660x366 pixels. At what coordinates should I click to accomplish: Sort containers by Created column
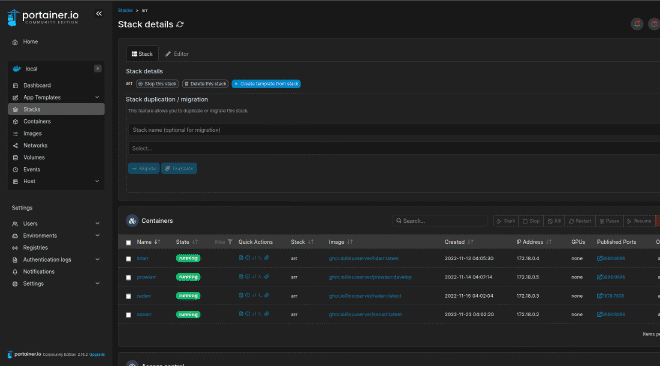(x=459, y=242)
